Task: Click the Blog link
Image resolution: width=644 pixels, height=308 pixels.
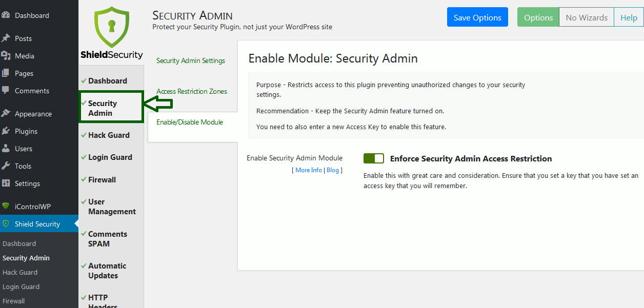Action: pyautogui.click(x=333, y=170)
